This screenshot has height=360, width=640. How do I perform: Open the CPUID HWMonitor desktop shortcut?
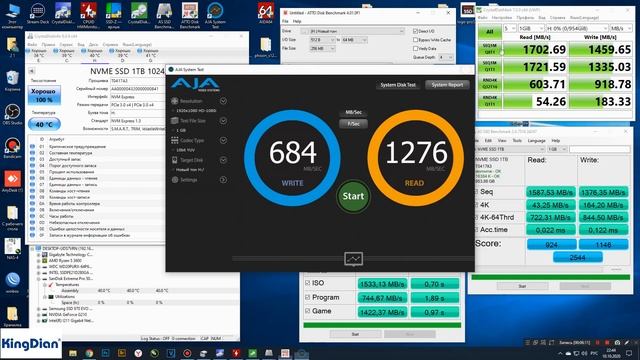pos(88,15)
